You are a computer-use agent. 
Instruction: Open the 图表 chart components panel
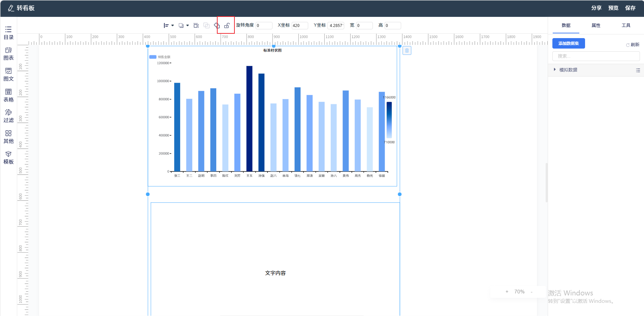[x=8, y=54]
